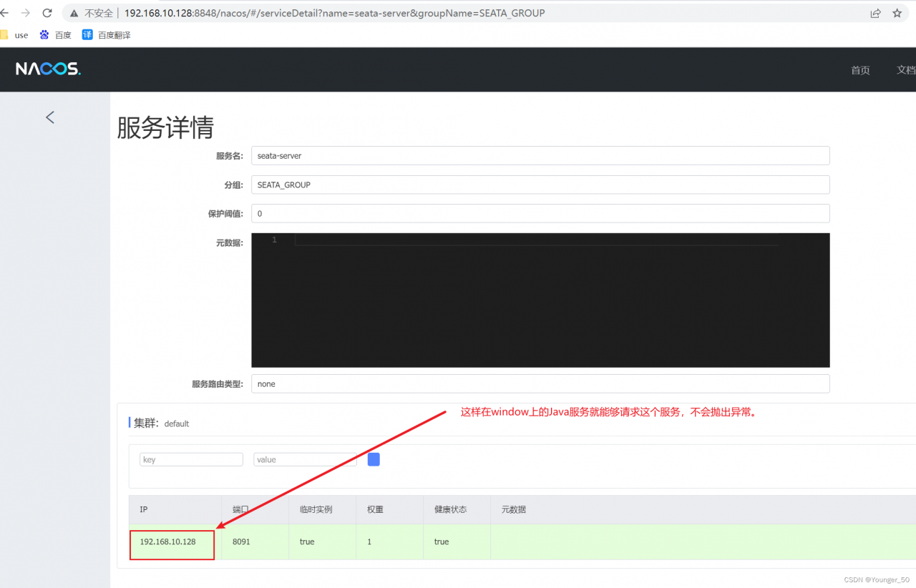Select the port cell 8091
Viewport: 916px width, 588px height.
255,542
